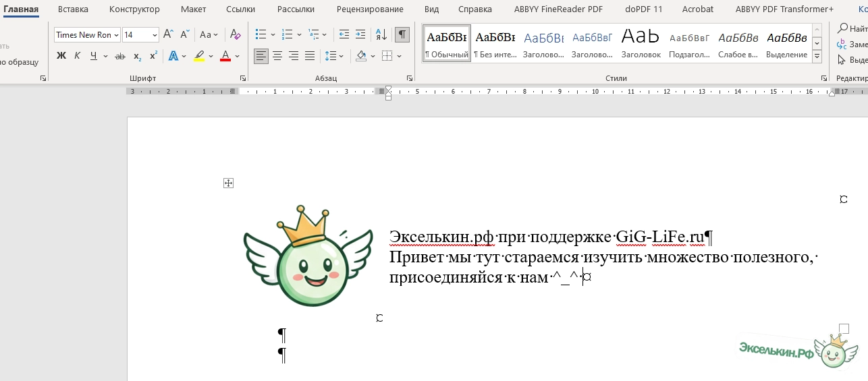Center align the paragraph text
Screen dimensions: 868x381
(x=277, y=56)
